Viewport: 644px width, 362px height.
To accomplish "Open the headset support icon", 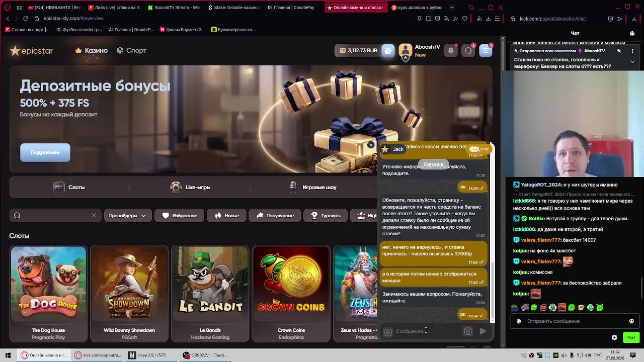I will pos(468,50).
